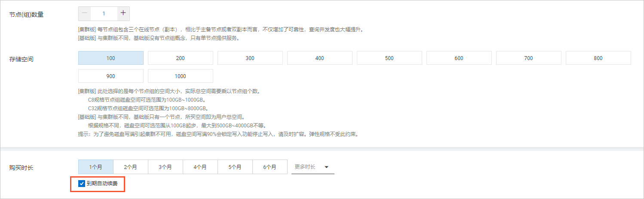Click the 存储空间 label
This screenshot has width=644, height=199.
(21, 59)
